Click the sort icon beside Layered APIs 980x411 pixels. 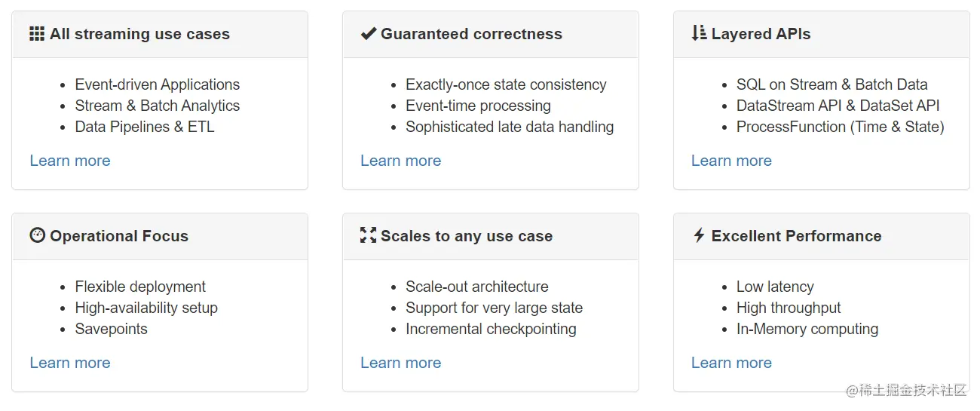(699, 33)
